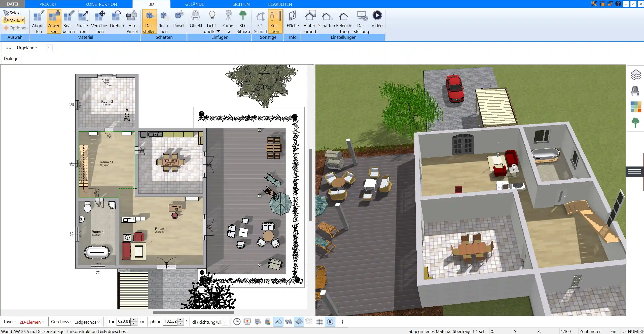Switch to the GELÄNDE tab
Viewport: 644px width, 334px height.
click(195, 4)
